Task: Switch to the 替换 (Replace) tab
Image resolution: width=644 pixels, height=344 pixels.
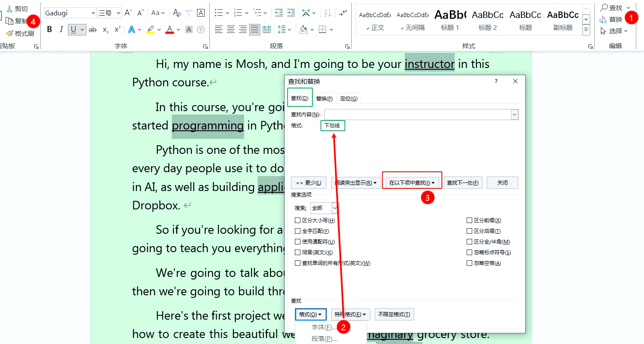Action: (x=324, y=99)
